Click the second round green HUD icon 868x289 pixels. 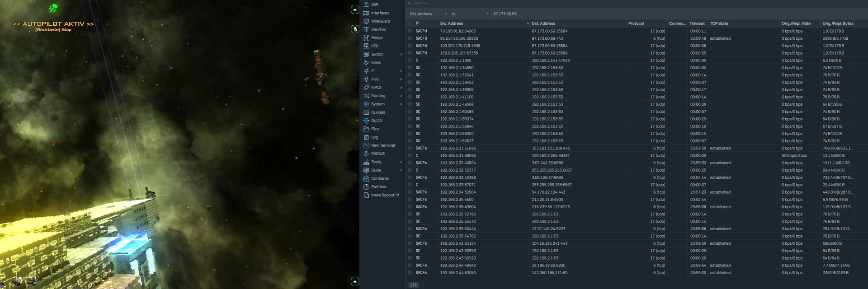tap(355, 29)
